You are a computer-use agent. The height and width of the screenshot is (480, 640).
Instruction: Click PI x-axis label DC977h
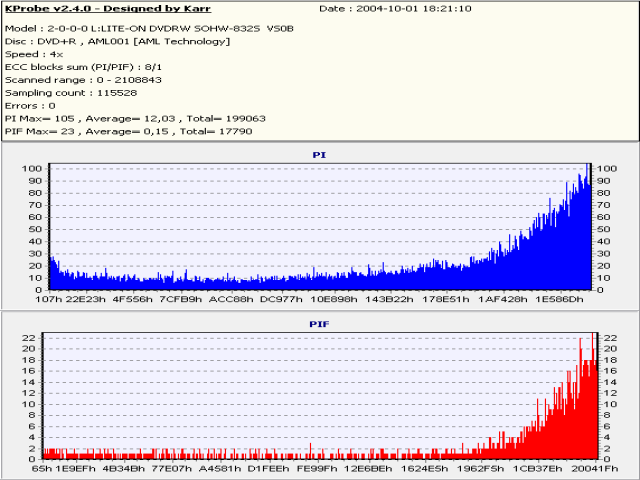tap(281, 299)
